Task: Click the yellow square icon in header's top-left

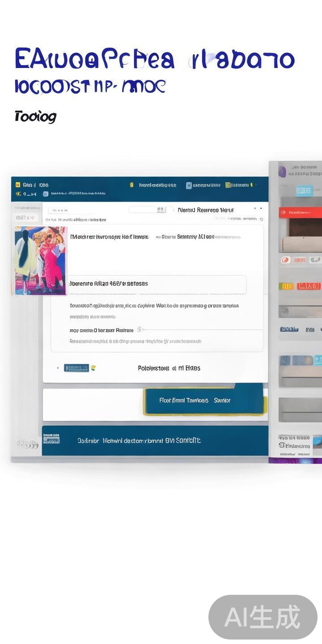Action: point(18,185)
